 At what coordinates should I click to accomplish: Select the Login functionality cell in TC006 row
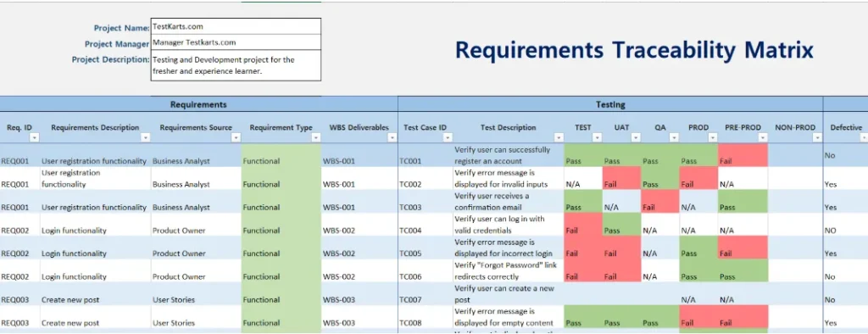(95, 271)
